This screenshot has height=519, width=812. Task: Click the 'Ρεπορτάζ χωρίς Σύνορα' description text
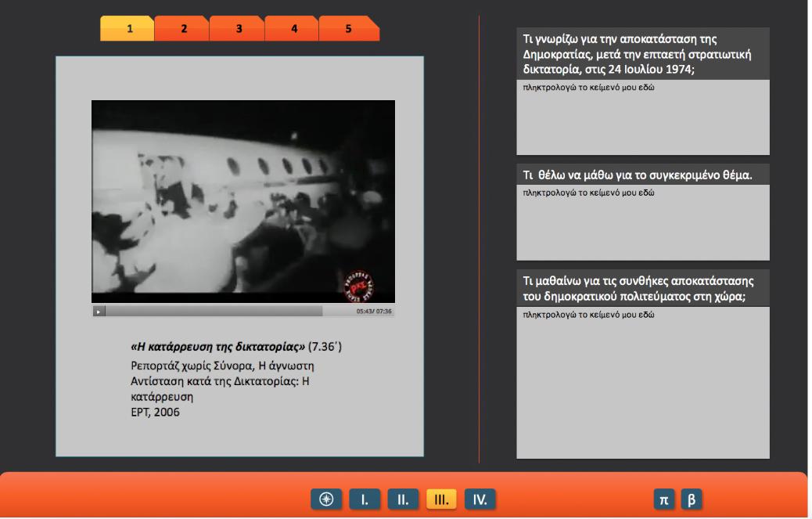tap(222, 381)
